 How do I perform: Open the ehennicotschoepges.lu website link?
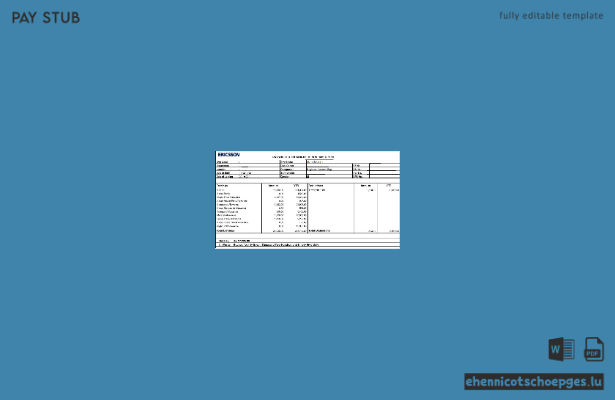[534, 382]
